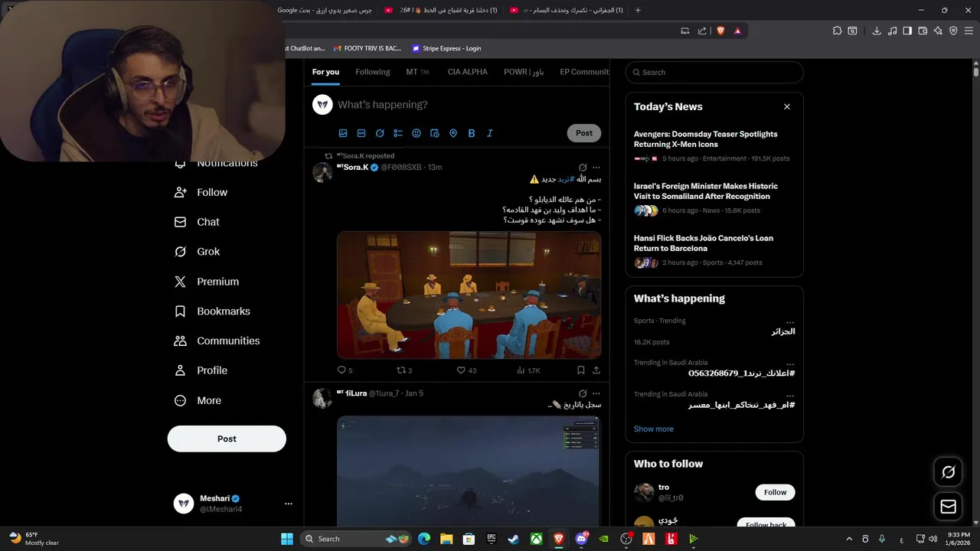Tag a location in the composer
Viewport: 980px width, 551px height.
453,133
